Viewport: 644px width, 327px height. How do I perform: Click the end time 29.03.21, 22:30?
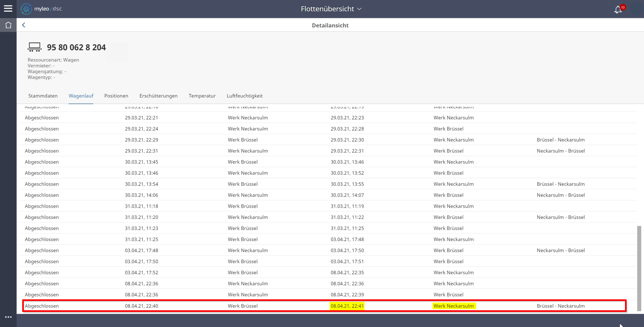[347, 140]
